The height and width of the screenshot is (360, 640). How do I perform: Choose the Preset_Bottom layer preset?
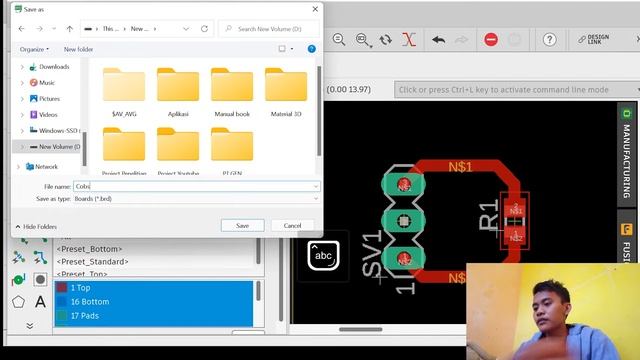[89, 249]
